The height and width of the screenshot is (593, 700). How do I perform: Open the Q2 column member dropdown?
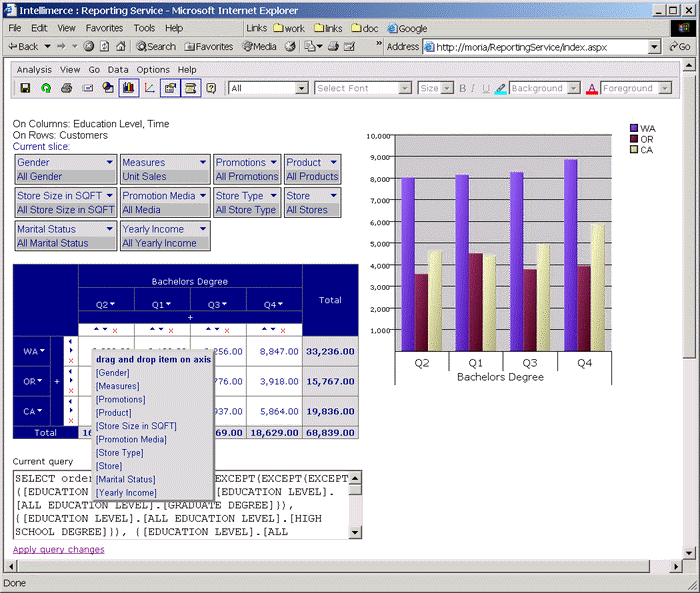click(112, 304)
